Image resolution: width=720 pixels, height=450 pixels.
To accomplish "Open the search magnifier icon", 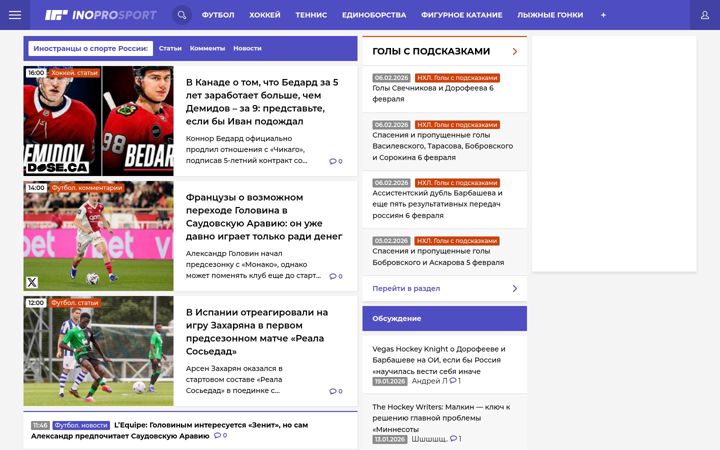I will (182, 15).
